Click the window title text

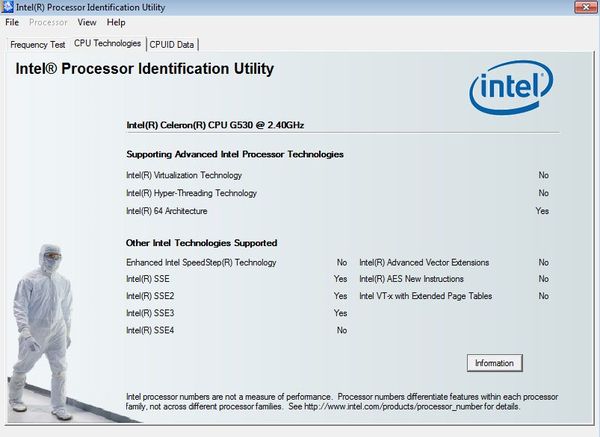(91, 7)
